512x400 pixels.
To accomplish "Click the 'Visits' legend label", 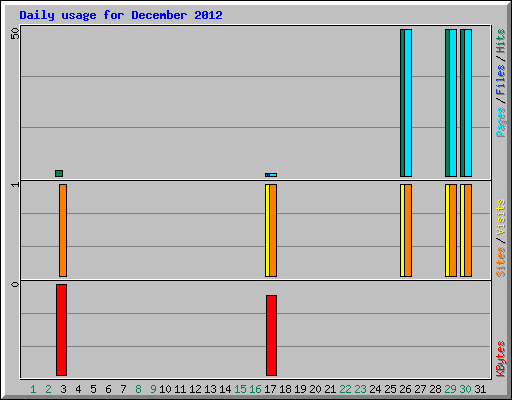I will tap(500, 218).
